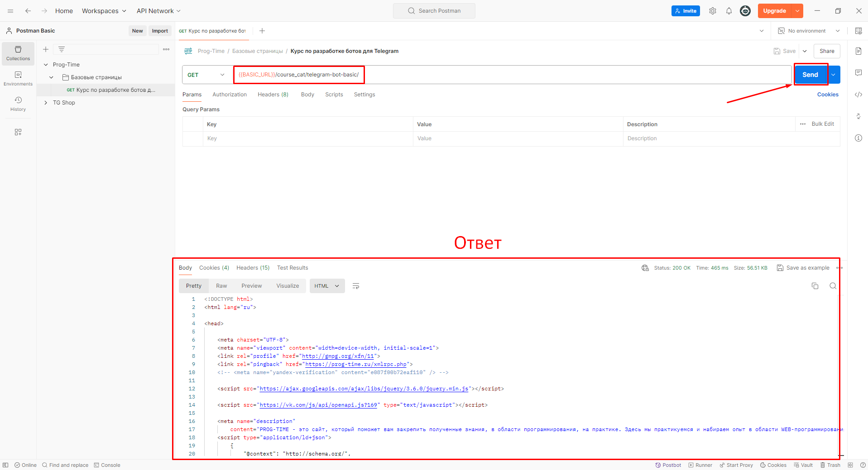
Task: Open the code snippet icon
Action: point(858,95)
